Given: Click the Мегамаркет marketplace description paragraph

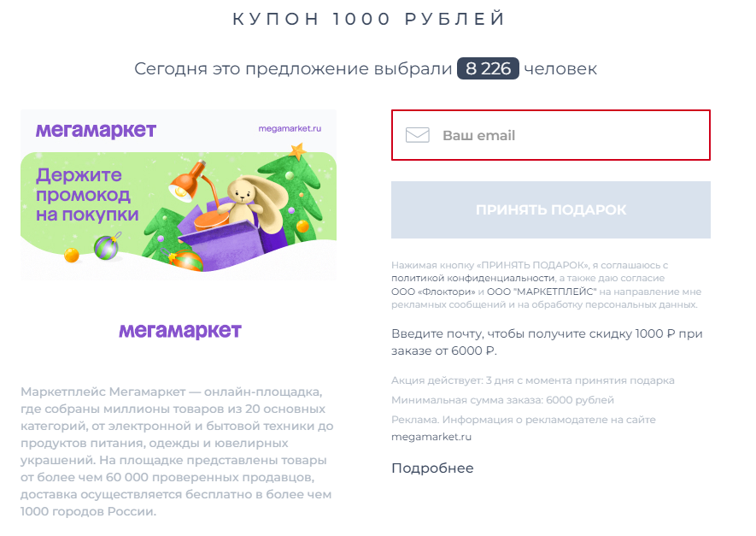Looking at the screenshot, I should click(177, 451).
